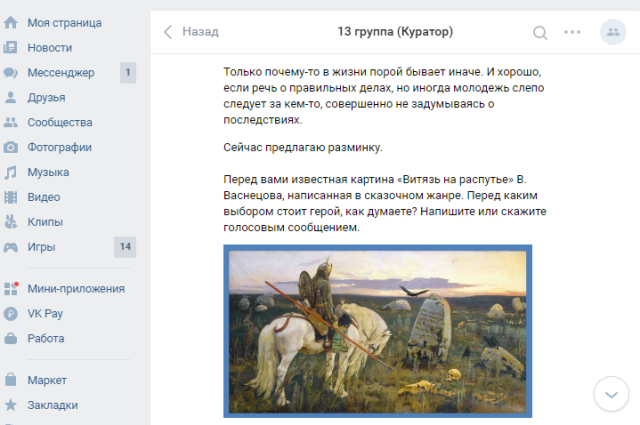Click the Назад back link
The image size is (640, 425).
pyautogui.click(x=200, y=31)
